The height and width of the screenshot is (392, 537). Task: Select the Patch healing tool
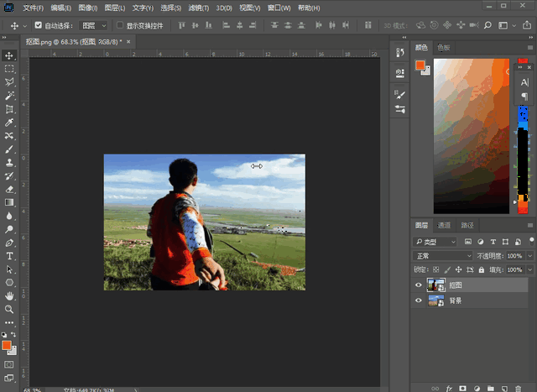[x=9, y=136]
